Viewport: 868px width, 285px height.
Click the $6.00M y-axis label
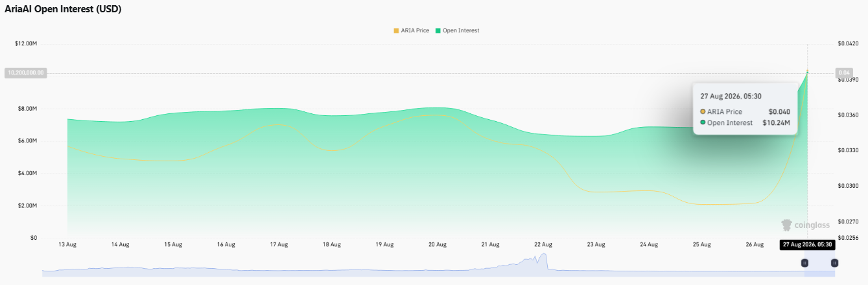[x=27, y=141]
